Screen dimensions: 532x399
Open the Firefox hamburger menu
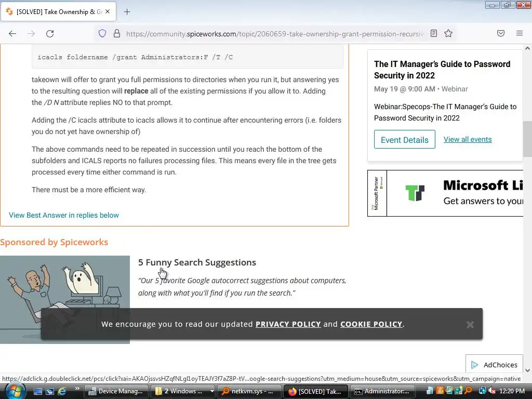(x=520, y=34)
